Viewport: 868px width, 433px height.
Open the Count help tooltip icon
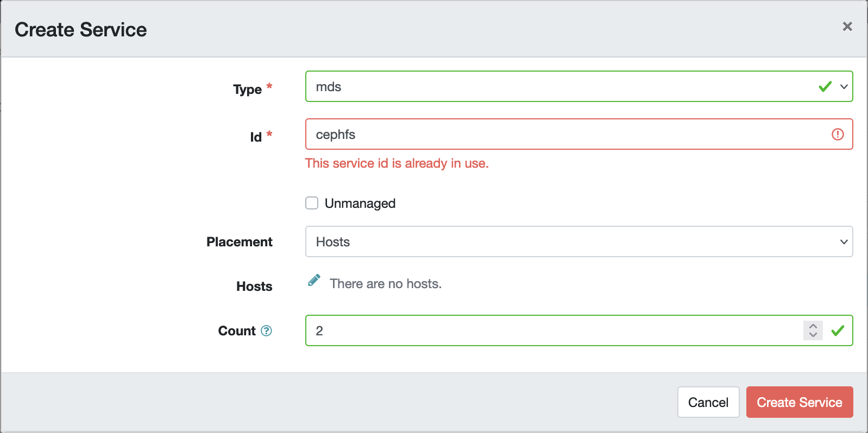click(x=266, y=331)
